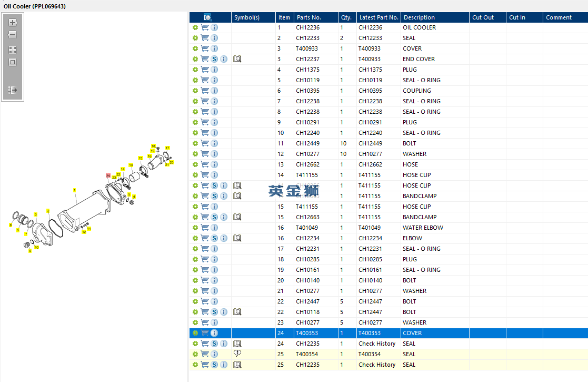588x382 pixels.
Task: Show info for CH10119 SEAL - O RING
Action: click(214, 80)
